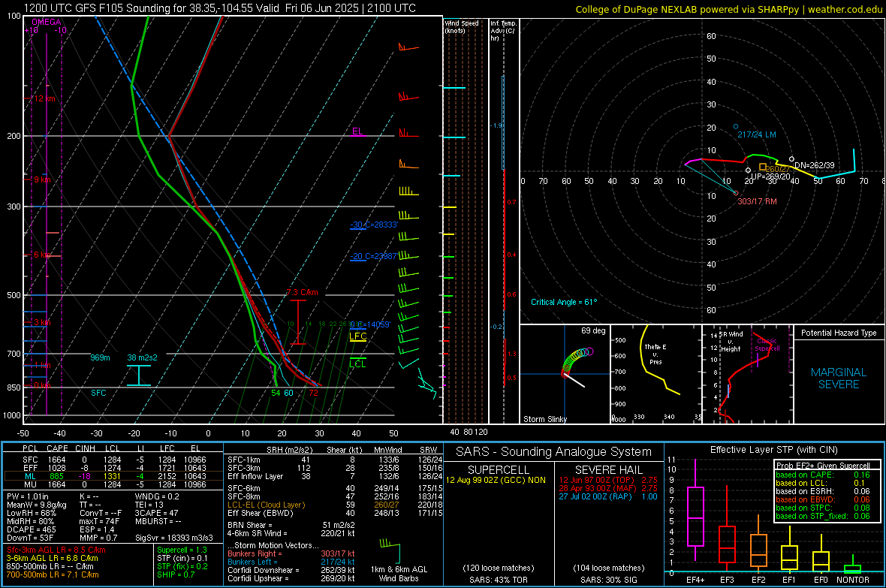Click the highlighted "ML" parcel row label

[30, 476]
